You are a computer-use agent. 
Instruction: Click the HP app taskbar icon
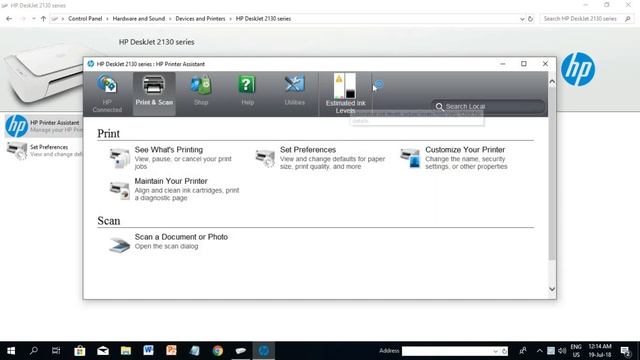point(264,351)
